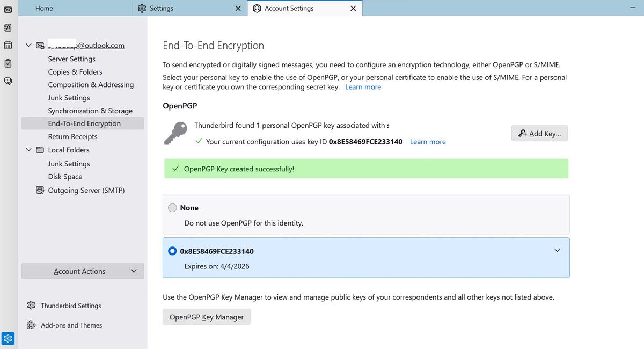Select key 0x8E58469FCE233140 radio button

(172, 251)
